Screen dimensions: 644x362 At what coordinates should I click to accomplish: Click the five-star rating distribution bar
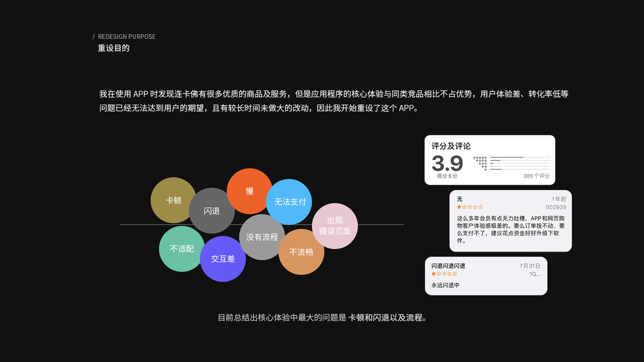coord(520,157)
